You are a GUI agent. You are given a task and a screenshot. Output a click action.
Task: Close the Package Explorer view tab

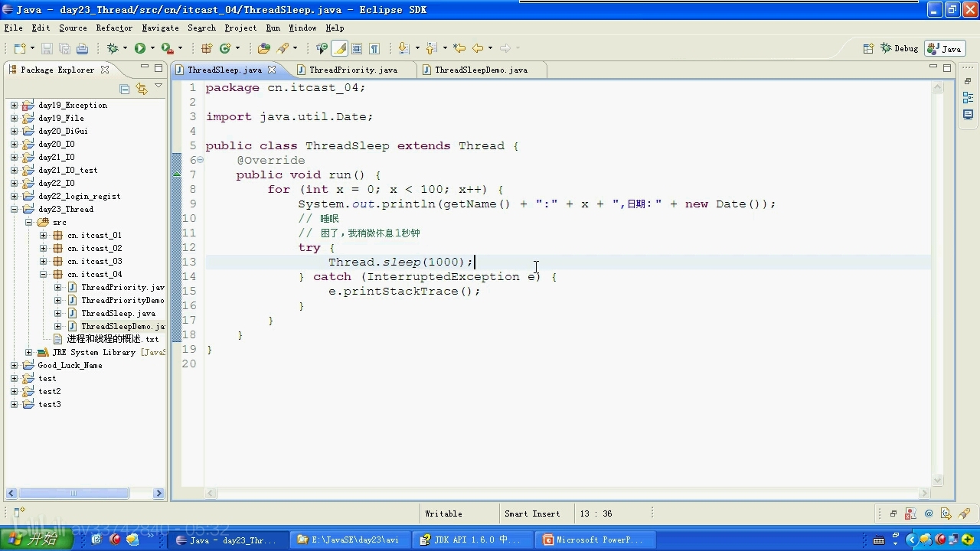click(x=105, y=70)
